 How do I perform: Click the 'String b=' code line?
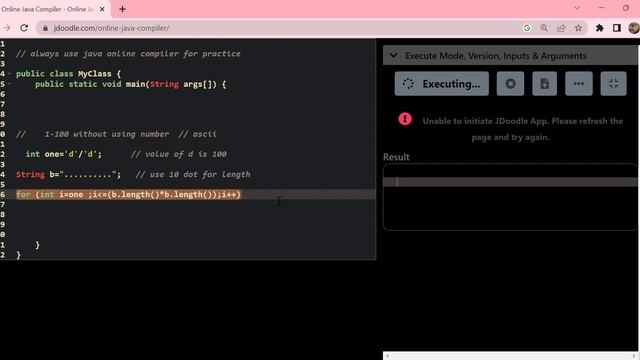68,175
